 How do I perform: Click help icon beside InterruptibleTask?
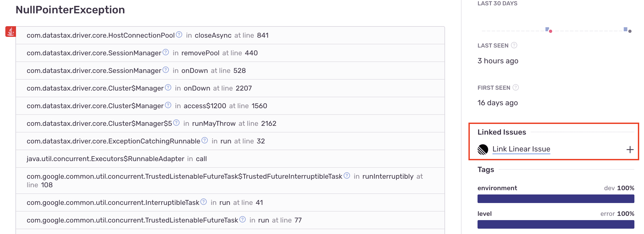click(204, 202)
